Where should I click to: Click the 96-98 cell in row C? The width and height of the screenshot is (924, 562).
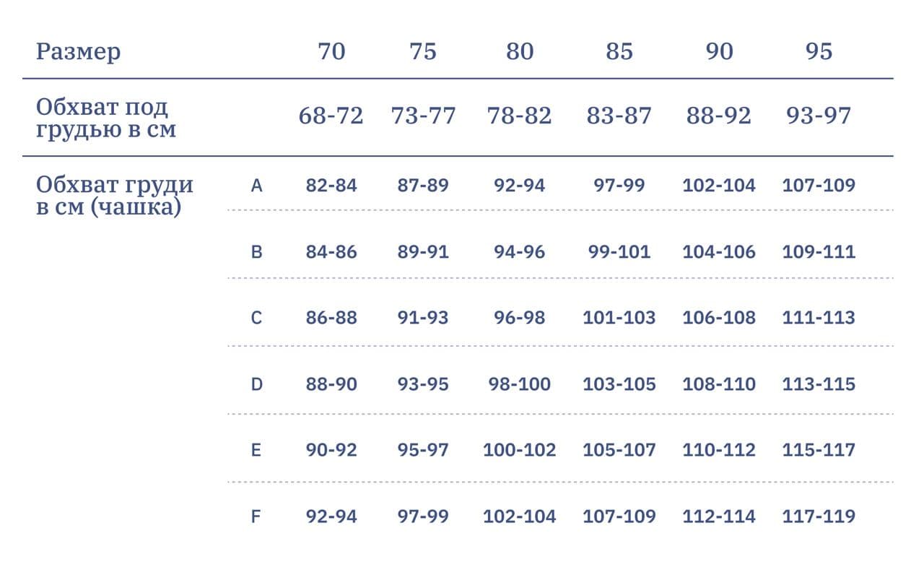tap(520, 318)
